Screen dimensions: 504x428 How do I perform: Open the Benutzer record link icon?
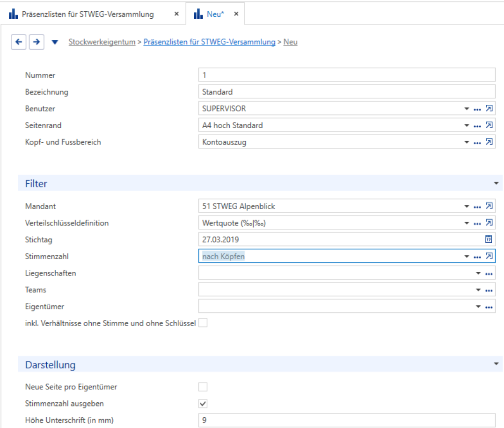tap(489, 109)
